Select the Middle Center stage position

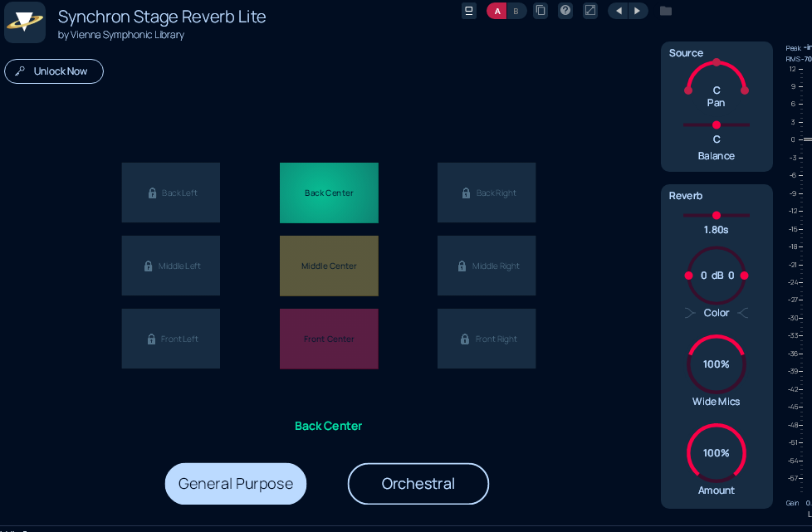pos(329,266)
